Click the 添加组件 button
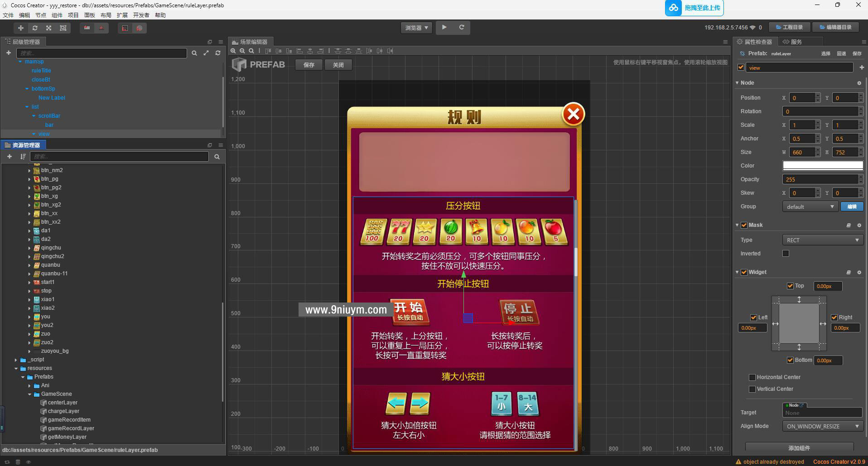 [799, 448]
